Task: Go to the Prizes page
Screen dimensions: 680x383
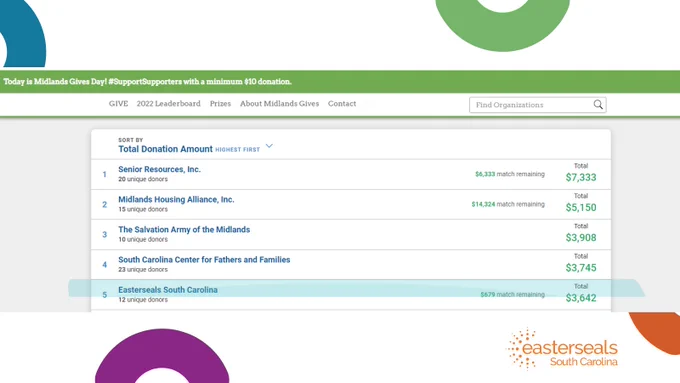Action: point(220,104)
